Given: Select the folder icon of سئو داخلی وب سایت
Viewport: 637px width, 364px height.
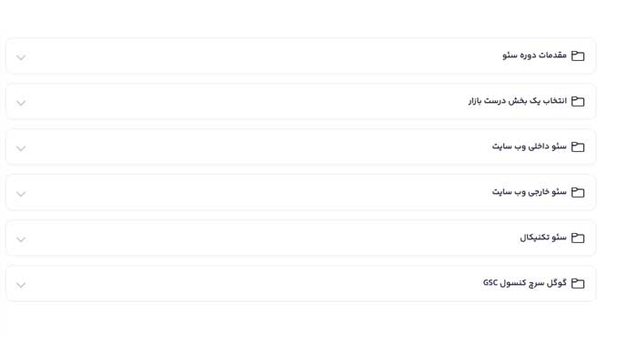Looking at the screenshot, I should (578, 147).
